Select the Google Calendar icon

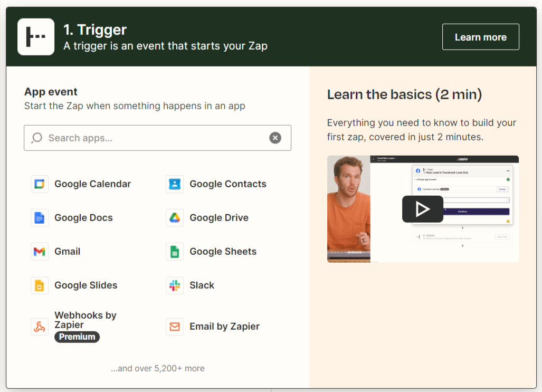(x=40, y=184)
